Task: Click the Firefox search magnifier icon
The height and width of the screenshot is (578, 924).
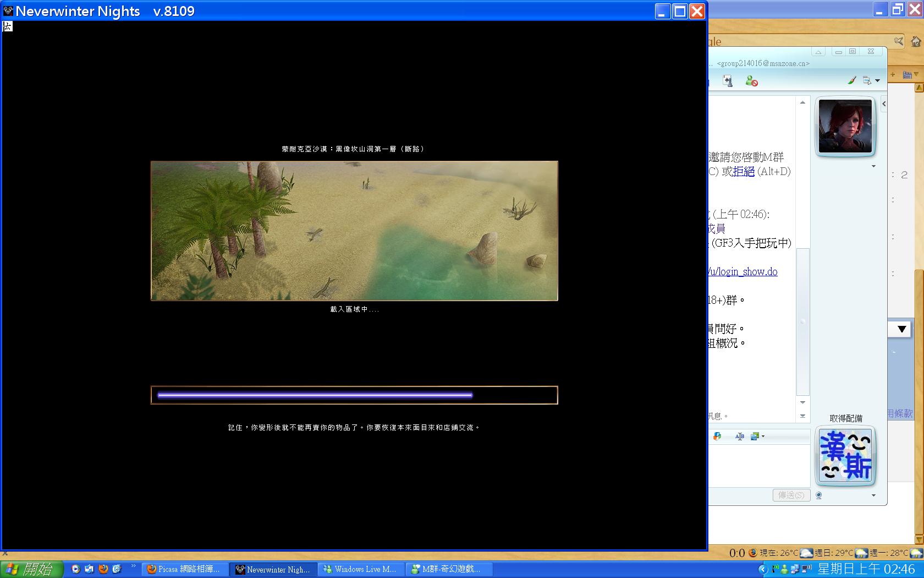Action: click(898, 41)
